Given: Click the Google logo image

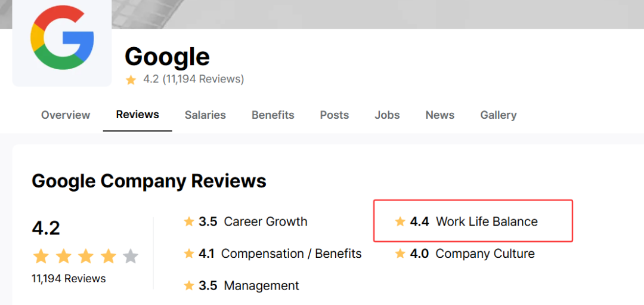Looking at the screenshot, I should [62, 39].
